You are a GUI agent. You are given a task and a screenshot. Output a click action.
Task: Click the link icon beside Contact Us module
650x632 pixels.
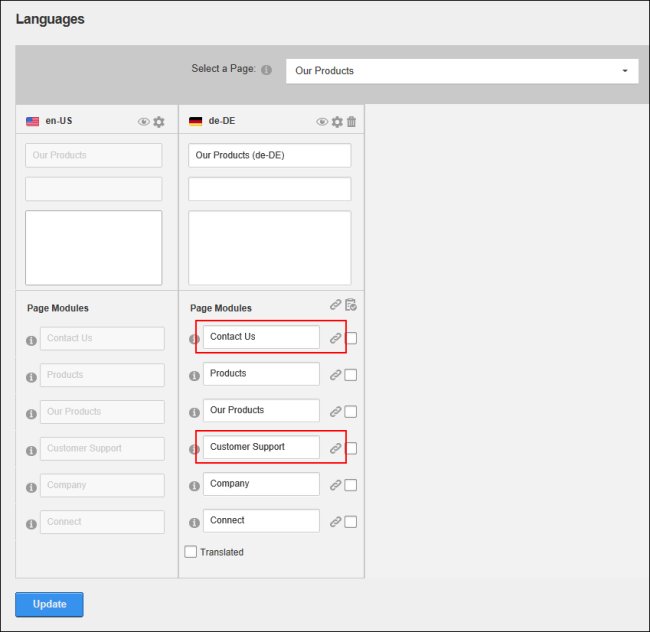pos(336,338)
